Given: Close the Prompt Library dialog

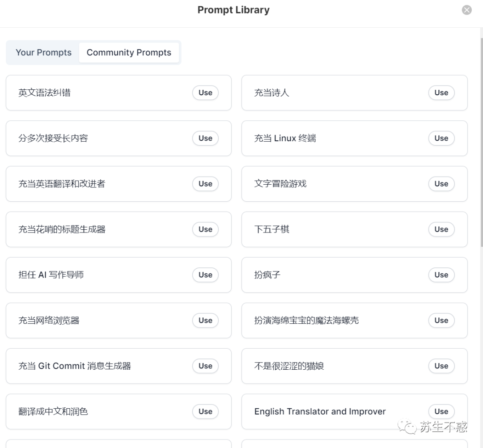Looking at the screenshot, I should point(466,10).
